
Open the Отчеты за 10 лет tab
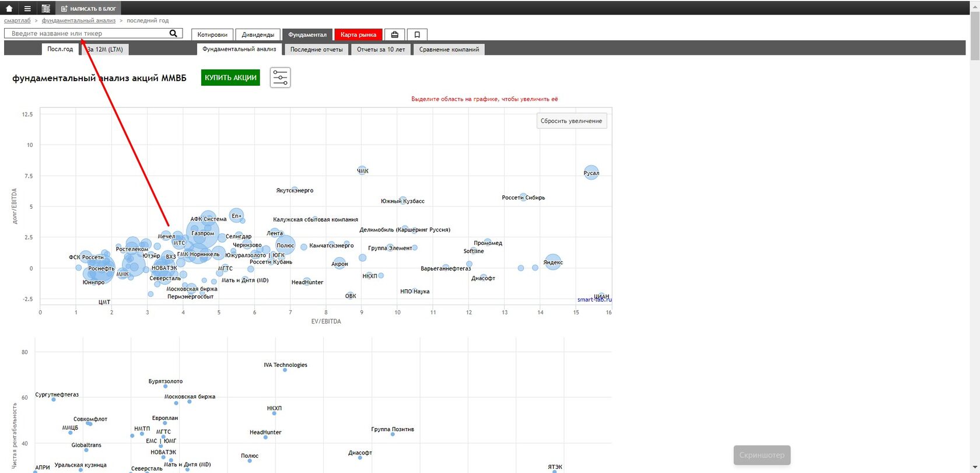pos(381,50)
